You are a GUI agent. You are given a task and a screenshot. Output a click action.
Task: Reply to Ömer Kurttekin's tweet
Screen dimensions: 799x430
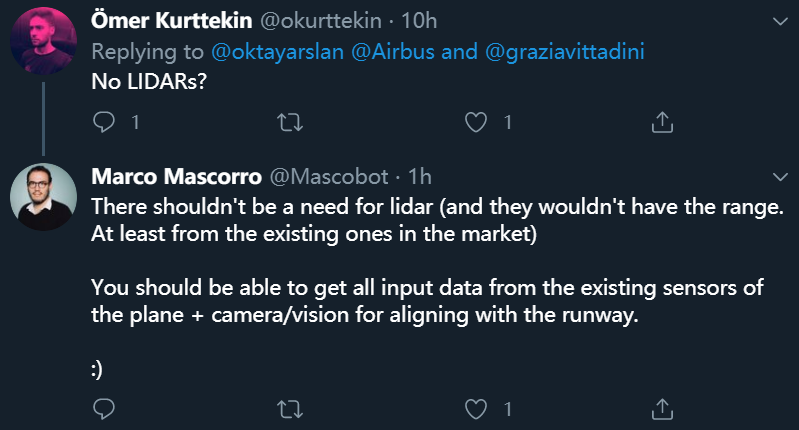point(104,122)
